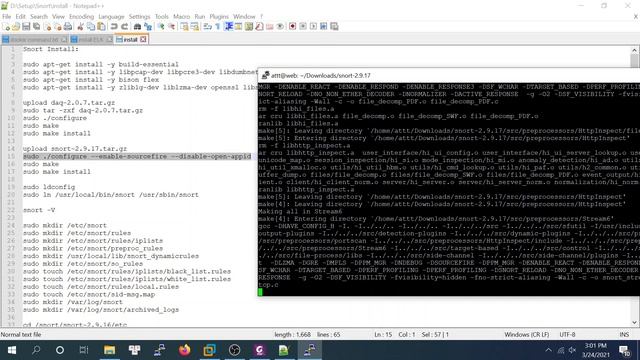Click the Undo toolbar icon
This screenshot has height=360, width=640.
(114, 27)
